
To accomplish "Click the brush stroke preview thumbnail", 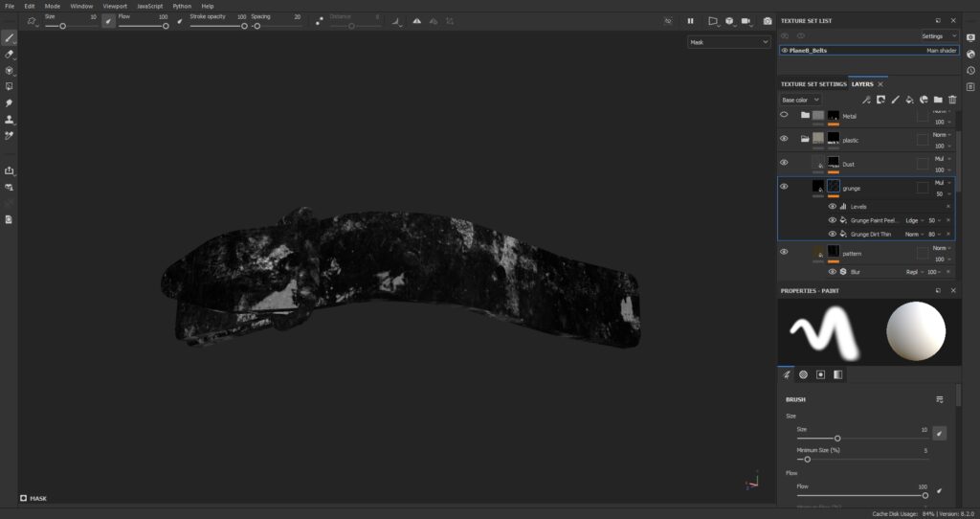I will (824, 332).
